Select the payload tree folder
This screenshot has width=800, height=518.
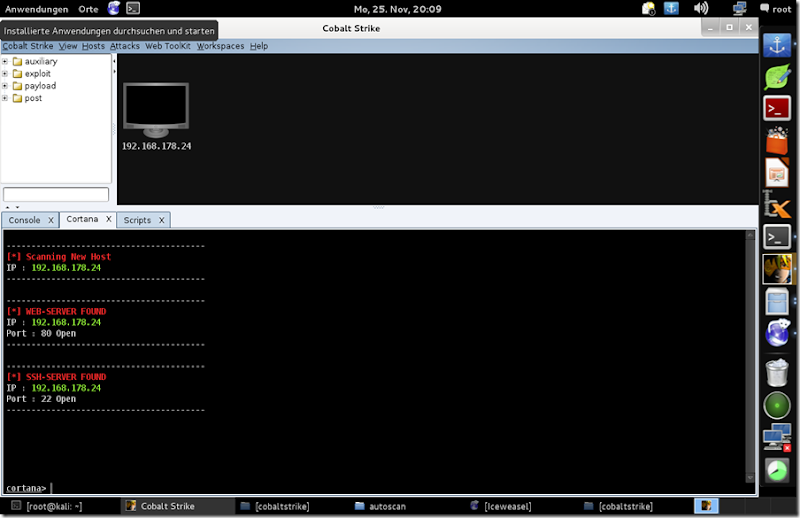point(34,86)
